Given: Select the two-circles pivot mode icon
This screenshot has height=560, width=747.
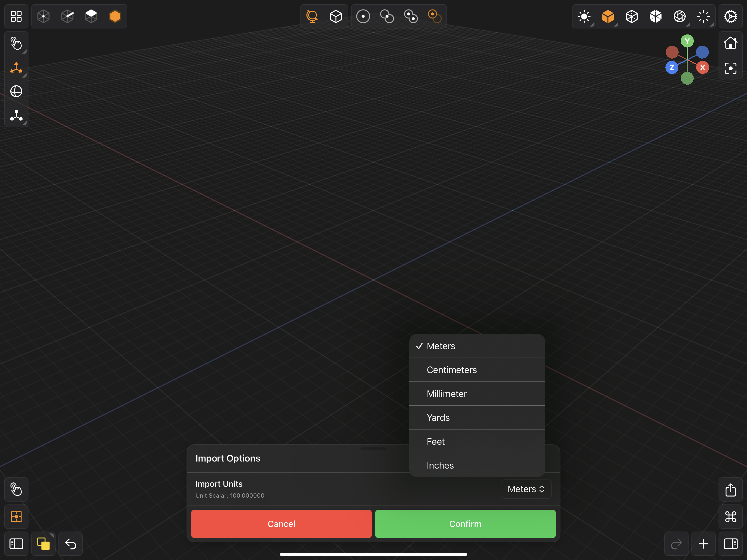Looking at the screenshot, I should 387,16.
